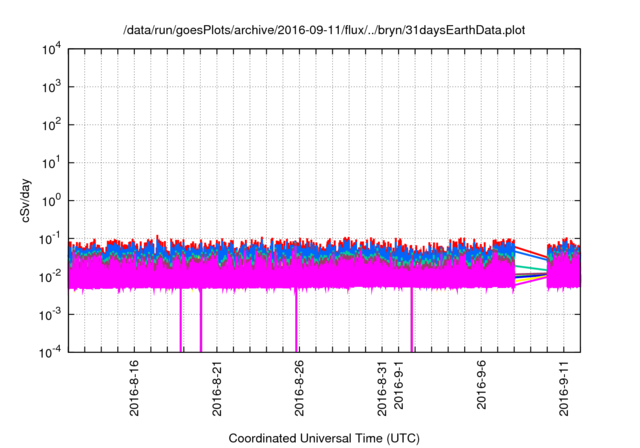640x448 pixels.
Task: Click the 10^3 y-axis tick label
Action: click(51, 87)
